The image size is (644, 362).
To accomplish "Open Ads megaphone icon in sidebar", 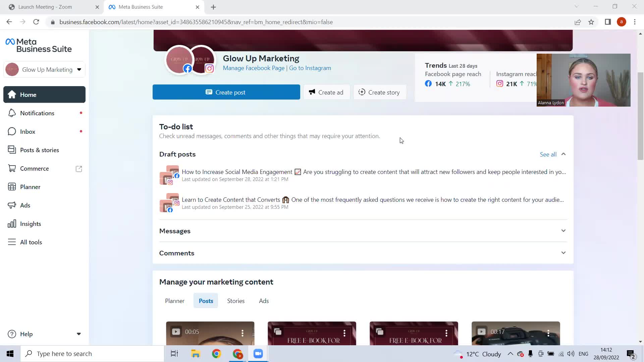I will click(12, 205).
